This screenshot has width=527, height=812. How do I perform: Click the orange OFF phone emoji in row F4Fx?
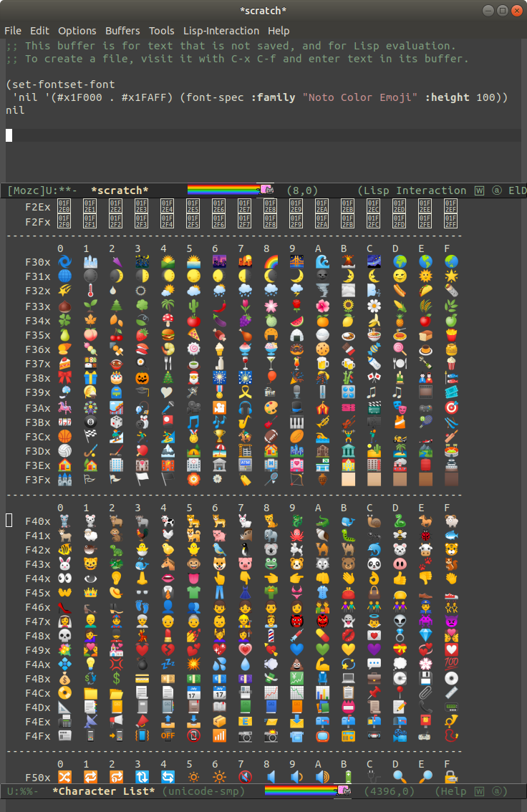pyautogui.click(x=168, y=735)
